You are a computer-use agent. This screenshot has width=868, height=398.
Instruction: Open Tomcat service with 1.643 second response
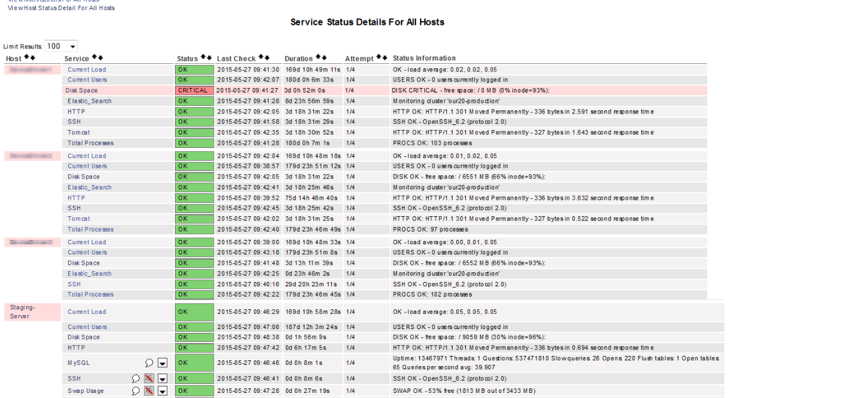click(79, 133)
